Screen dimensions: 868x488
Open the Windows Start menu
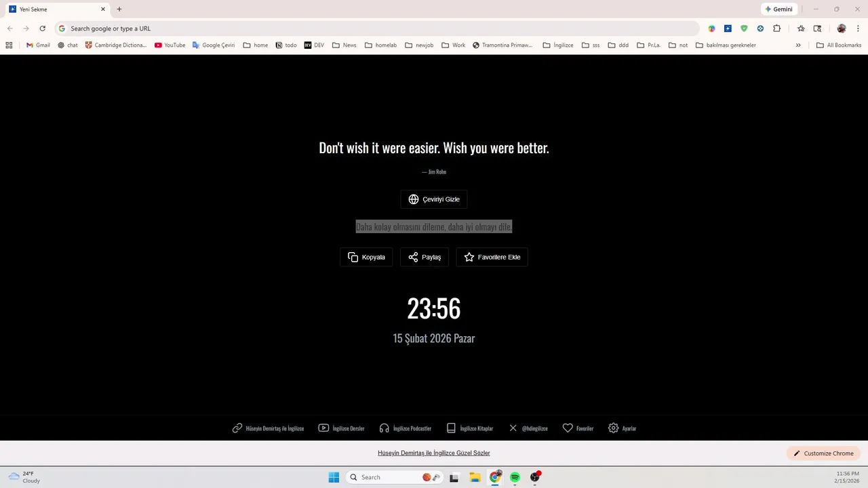coord(334,477)
